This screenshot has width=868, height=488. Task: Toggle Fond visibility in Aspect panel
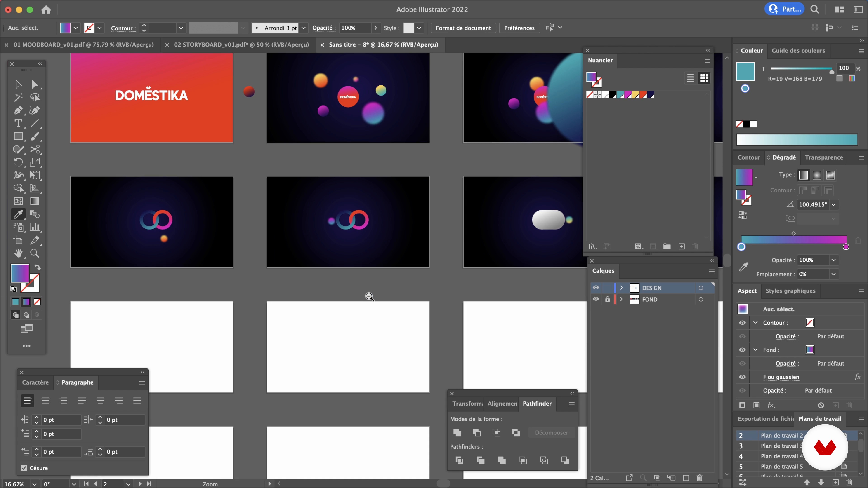pyautogui.click(x=742, y=350)
